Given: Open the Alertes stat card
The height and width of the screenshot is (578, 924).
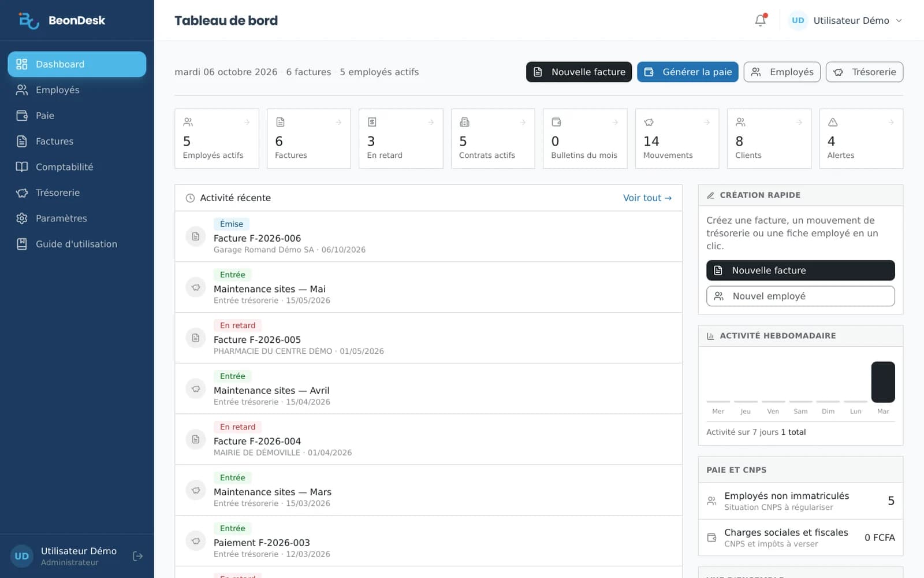Looking at the screenshot, I should tap(861, 139).
